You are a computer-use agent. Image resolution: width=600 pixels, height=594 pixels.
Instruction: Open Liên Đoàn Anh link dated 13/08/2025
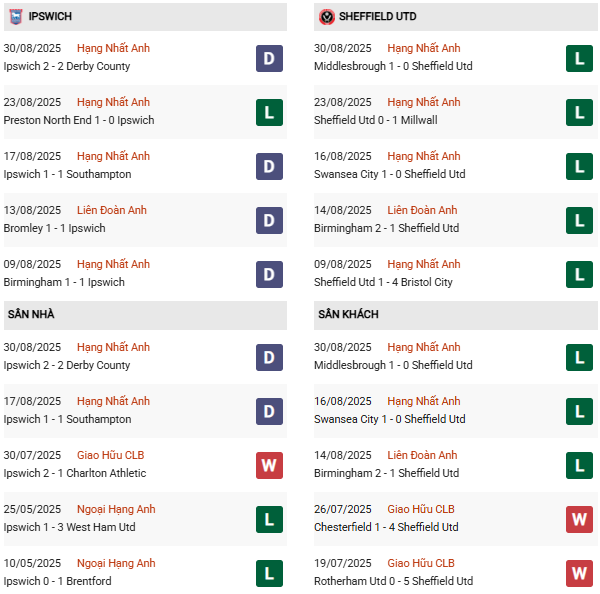[112, 210]
